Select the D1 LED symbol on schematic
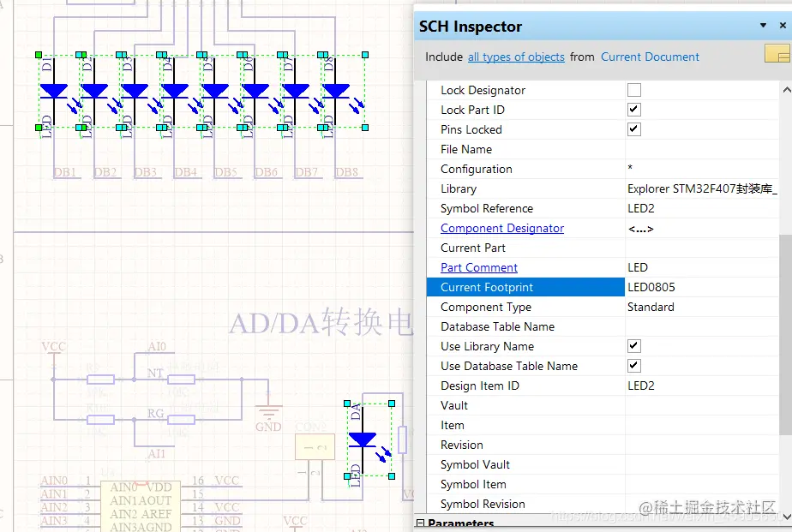This screenshot has height=532, width=792. pos(53,92)
